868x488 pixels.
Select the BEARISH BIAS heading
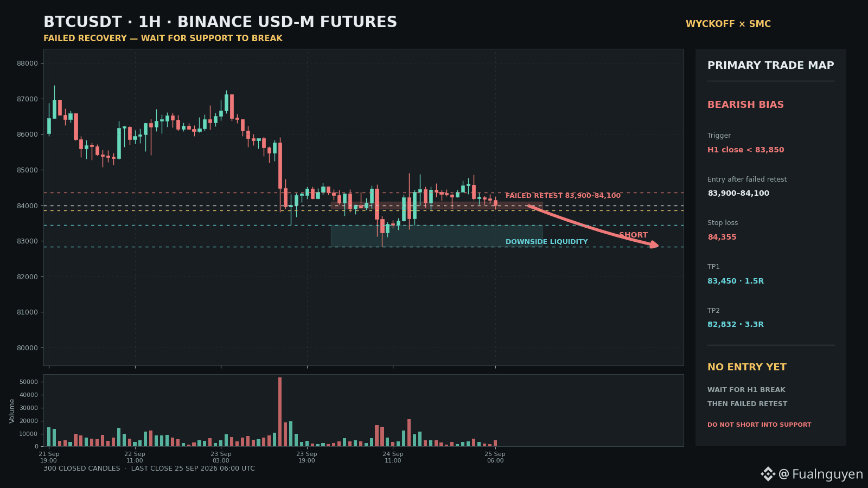pos(745,105)
